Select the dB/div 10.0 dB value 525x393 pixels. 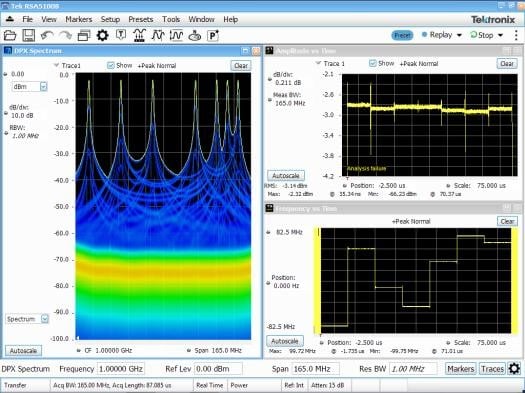22,115
